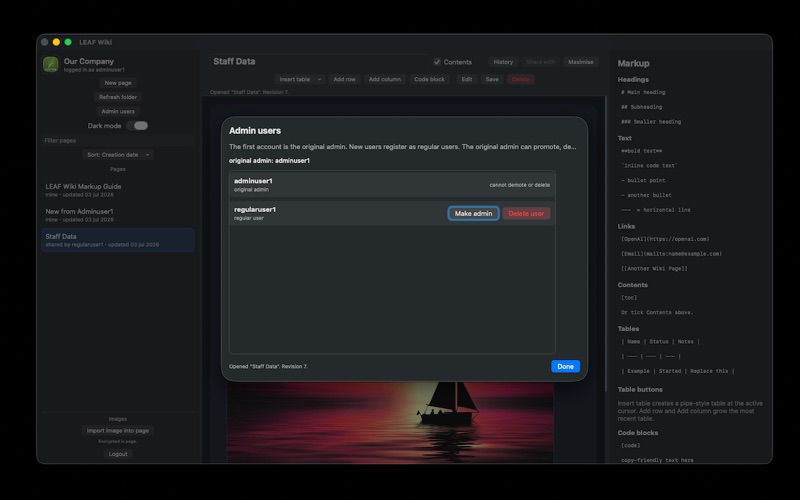Save the current page

point(492,79)
